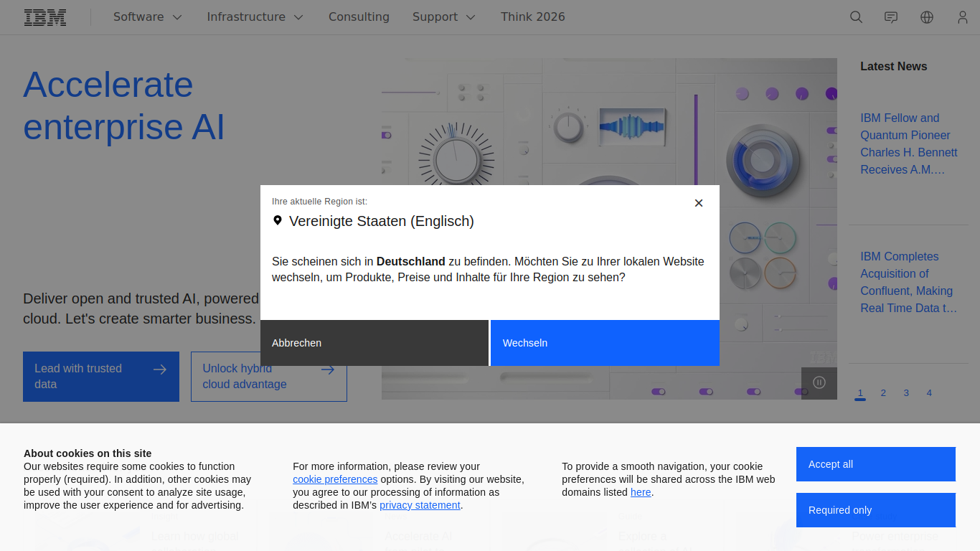Image resolution: width=980 pixels, height=551 pixels.
Task: Go to news page 1
Action: (860, 393)
